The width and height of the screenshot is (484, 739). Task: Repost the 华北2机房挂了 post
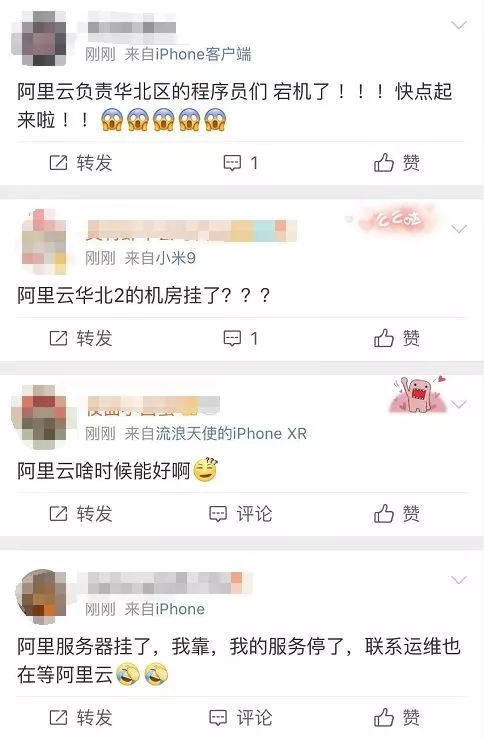pyautogui.click(x=81, y=338)
